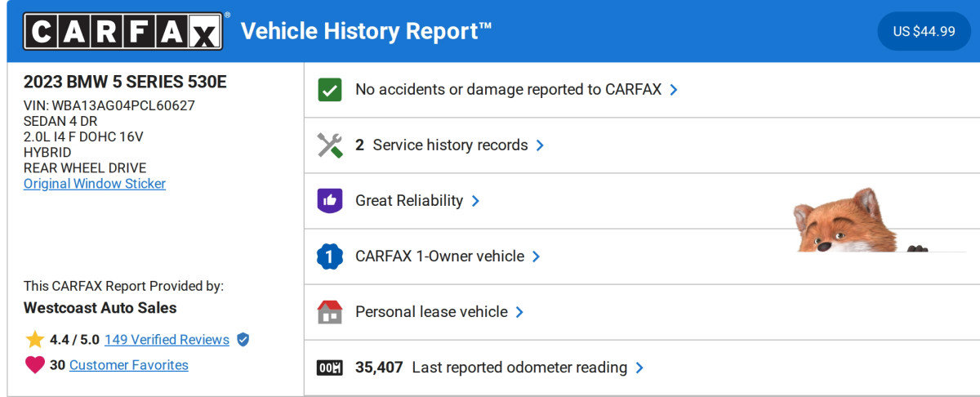Image resolution: width=980 pixels, height=397 pixels.
Task: Expand the CARFAX 1-Owner vehicle chevron
Action: pyautogui.click(x=537, y=256)
